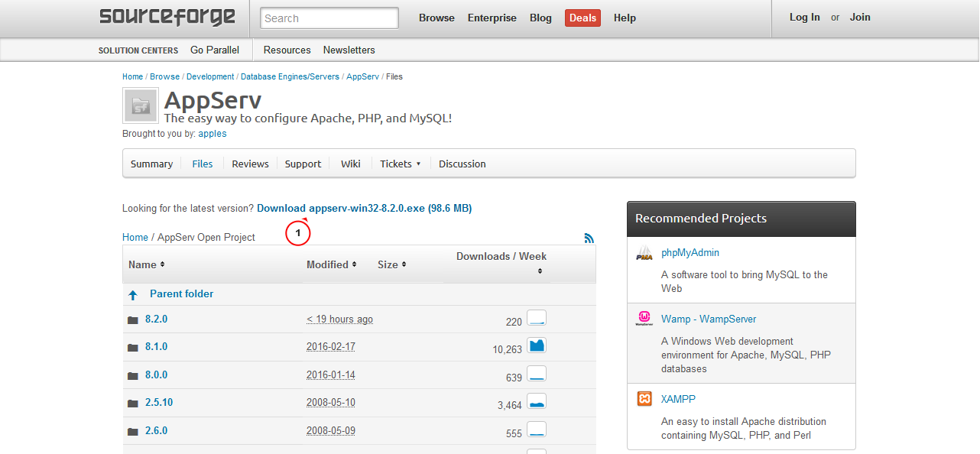The image size is (980, 454).
Task: Click AppServ breadcrumb link
Action: click(362, 76)
